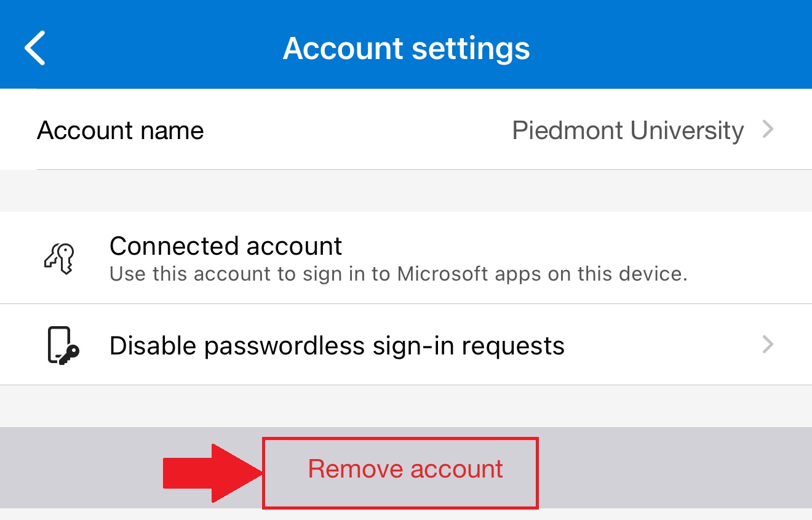Tap the Remove account button

click(405, 469)
